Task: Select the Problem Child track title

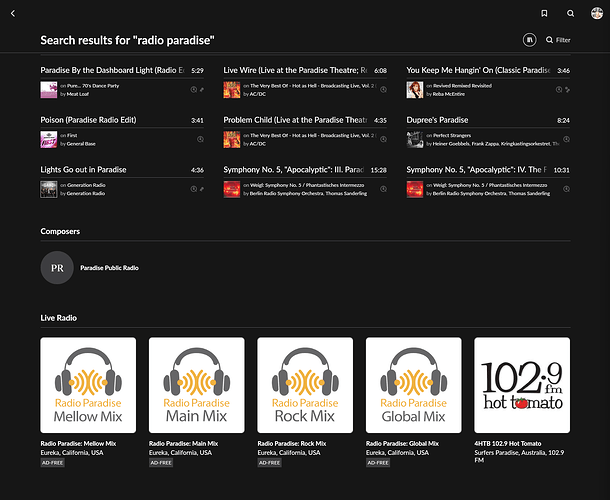Action: click(295, 120)
